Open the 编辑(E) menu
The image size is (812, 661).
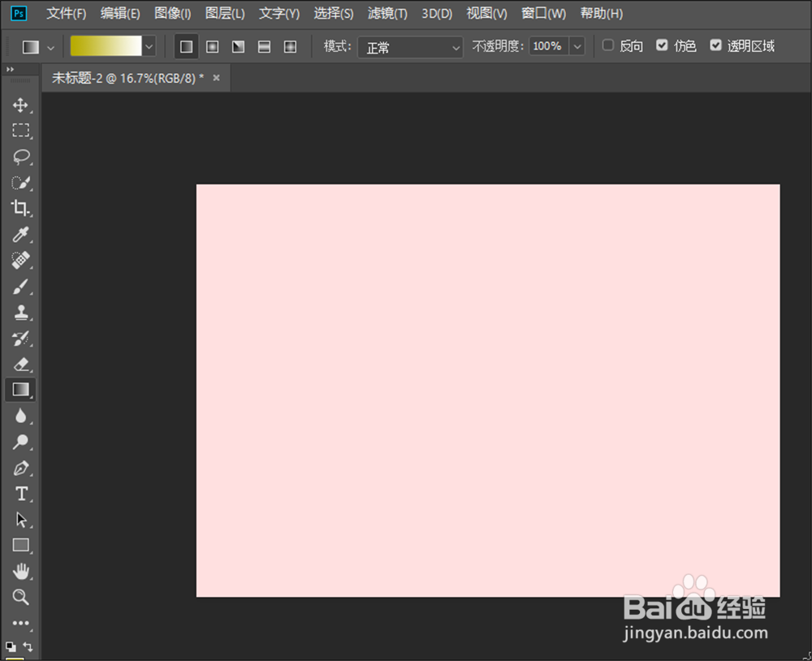[120, 14]
